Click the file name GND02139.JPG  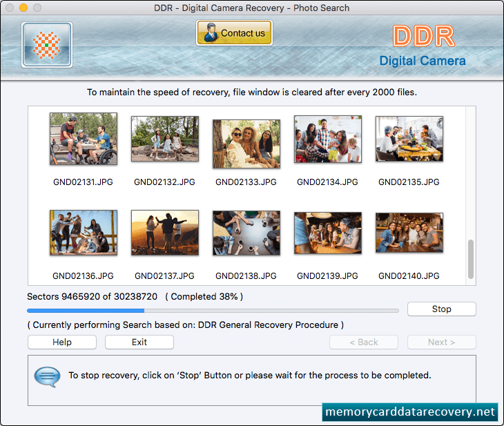[x=327, y=276]
